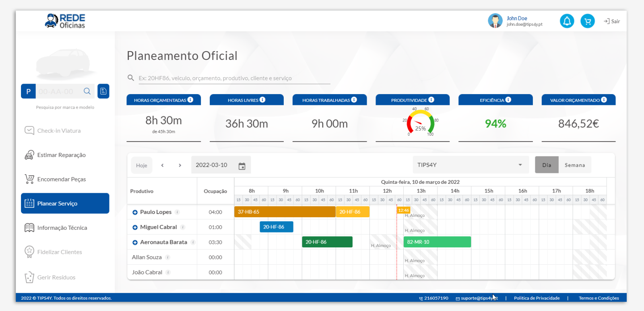Click the planning search input field
644x311 pixels.
click(x=233, y=78)
